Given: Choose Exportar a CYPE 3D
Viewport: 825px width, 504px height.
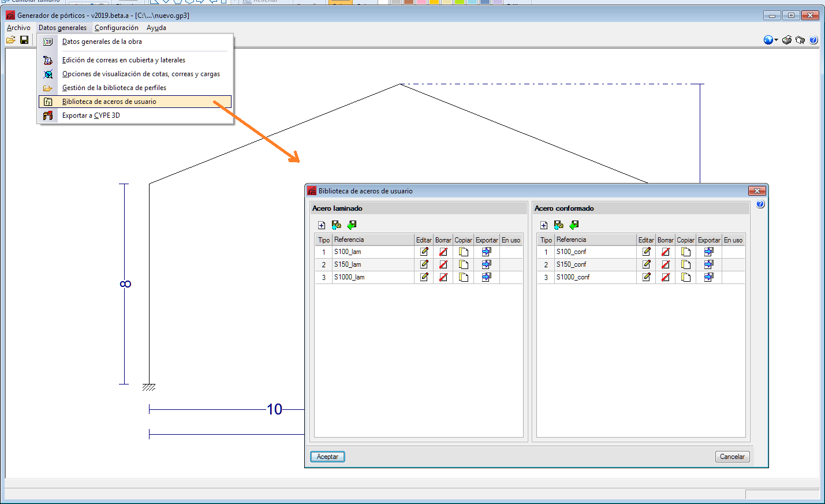Looking at the screenshot, I should [x=135, y=115].
